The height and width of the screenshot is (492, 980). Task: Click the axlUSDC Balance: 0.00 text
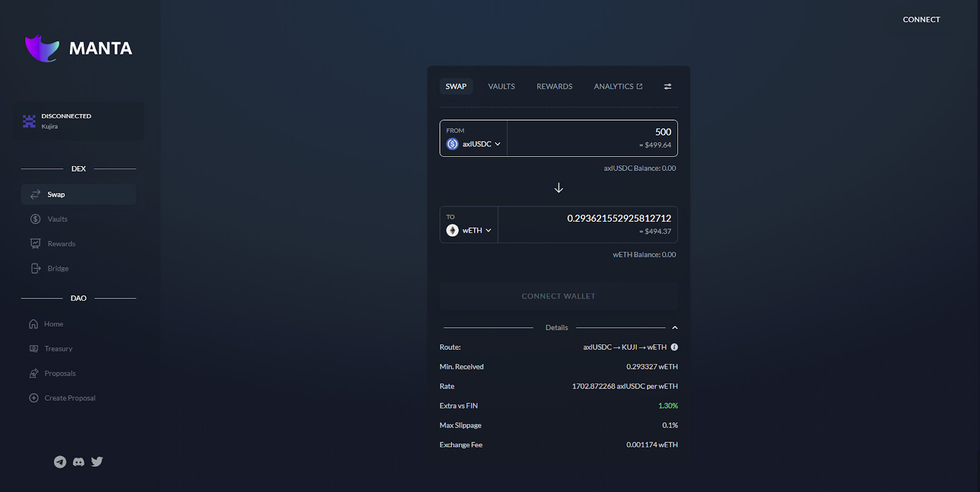[x=639, y=168]
